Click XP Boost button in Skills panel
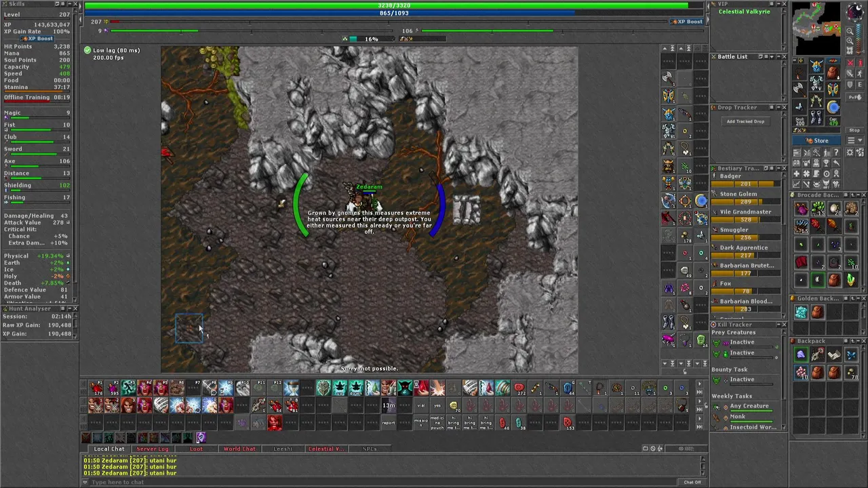This screenshot has width=868, height=488. [37, 39]
